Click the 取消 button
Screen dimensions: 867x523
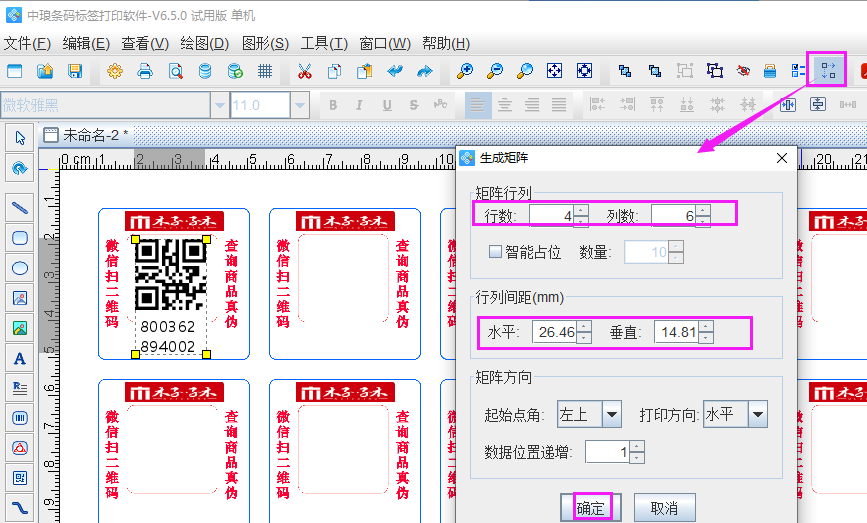pyautogui.click(x=664, y=508)
